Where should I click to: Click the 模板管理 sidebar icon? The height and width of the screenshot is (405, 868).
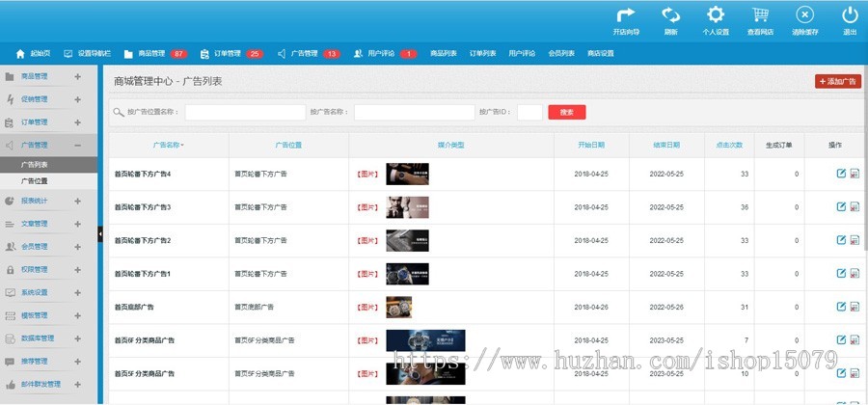tap(10, 316)
